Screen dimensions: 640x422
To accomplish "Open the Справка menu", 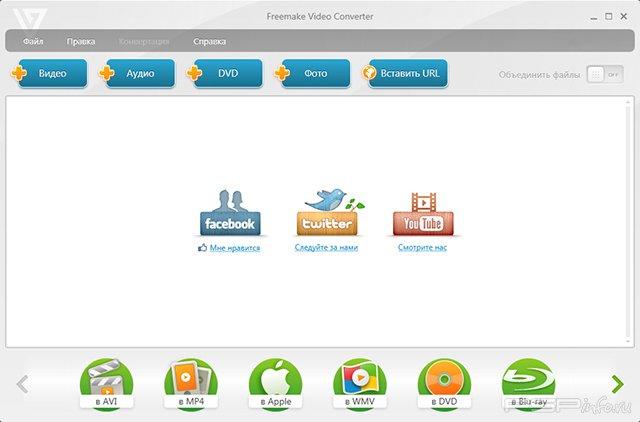I will coord(209,42).
